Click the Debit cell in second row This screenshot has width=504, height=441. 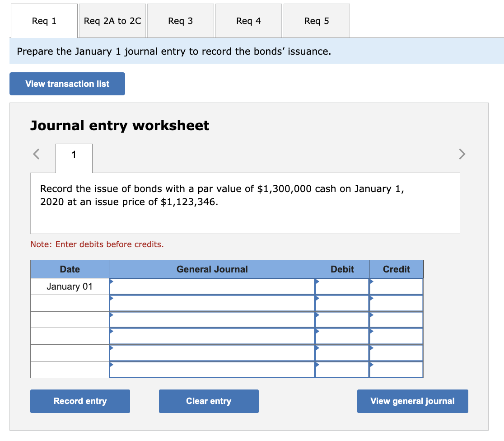[342, 303]
